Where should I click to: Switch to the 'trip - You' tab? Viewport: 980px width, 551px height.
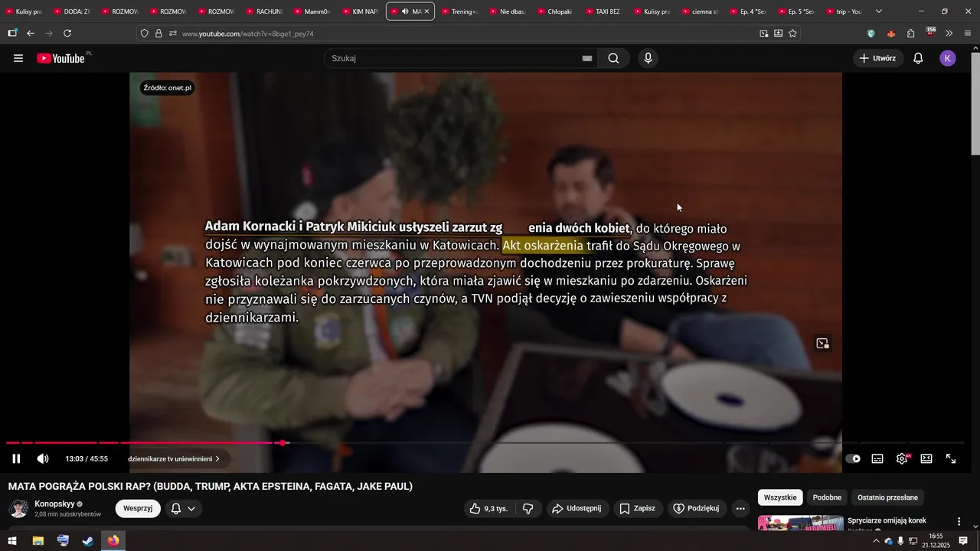[x=843, y=11]
